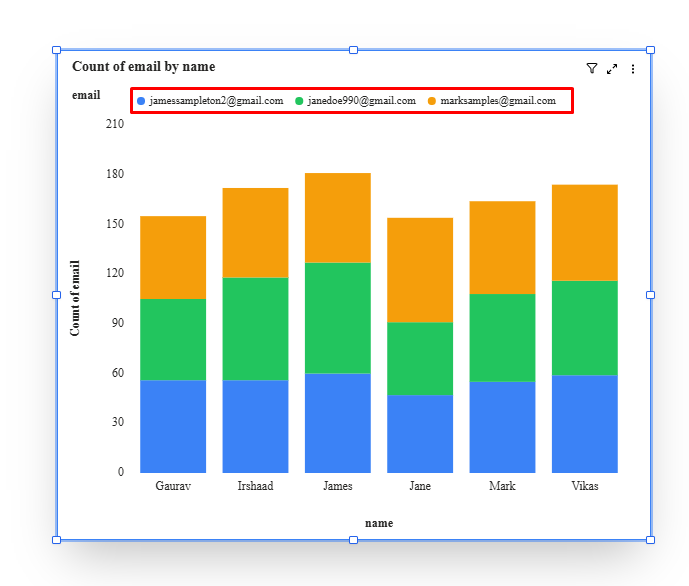The width and height of the screenshot is (689, 586).
Task: Click the blue jamessampleton2 legend dot
Action: click(141, 101)
